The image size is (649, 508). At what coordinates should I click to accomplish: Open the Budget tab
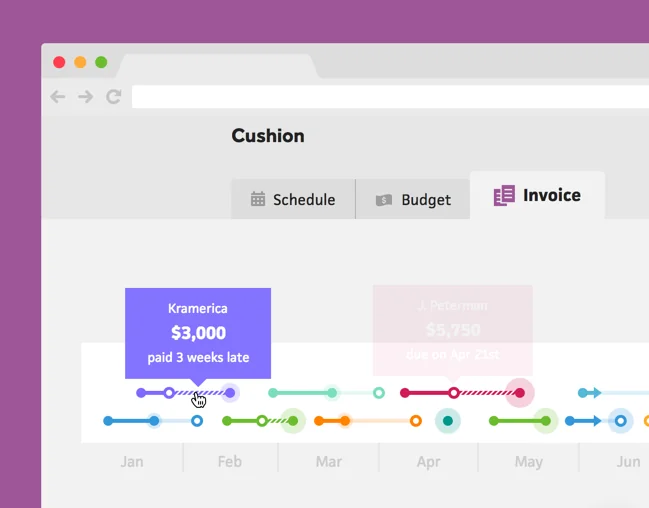[413, 200]
